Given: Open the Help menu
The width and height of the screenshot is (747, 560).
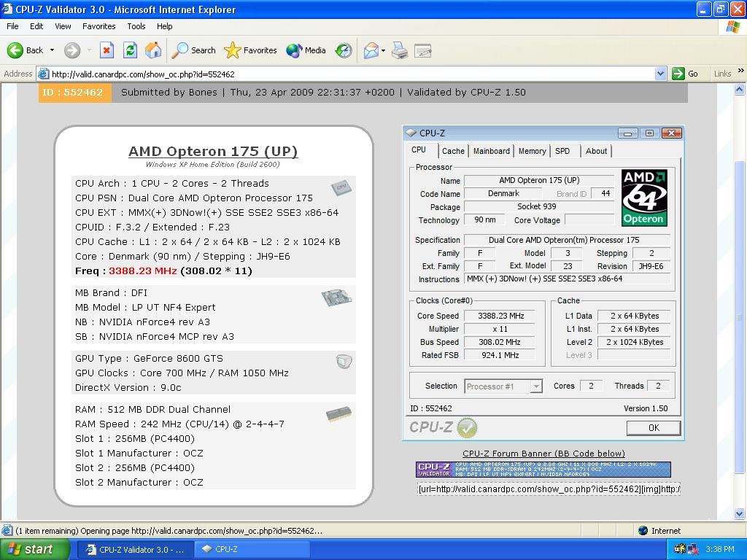Looking at the screenshot, I should 164,26.
